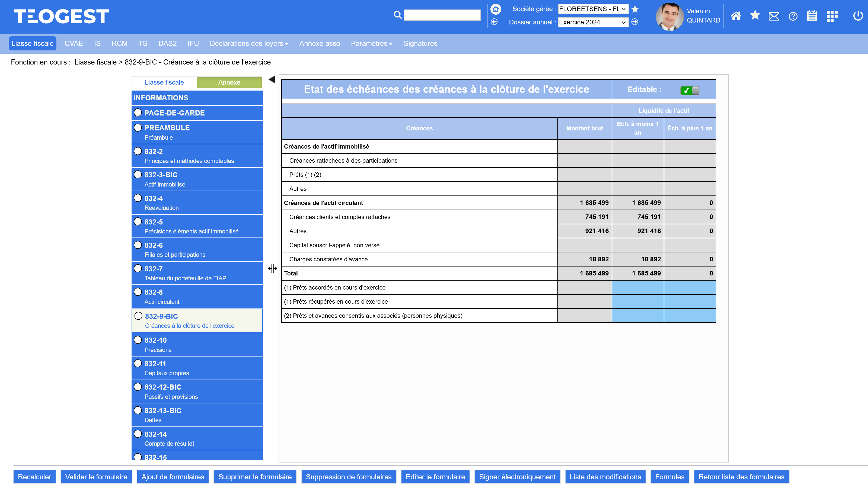Open 832-10 Précisions form
The height and width of the screenshot is (488, 868).
197,345
